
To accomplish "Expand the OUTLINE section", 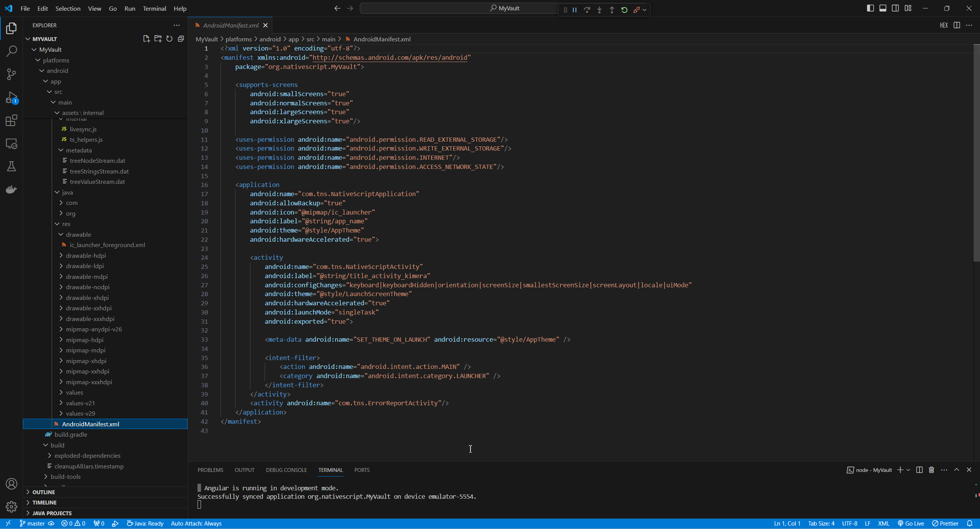I will pos(44,492).
